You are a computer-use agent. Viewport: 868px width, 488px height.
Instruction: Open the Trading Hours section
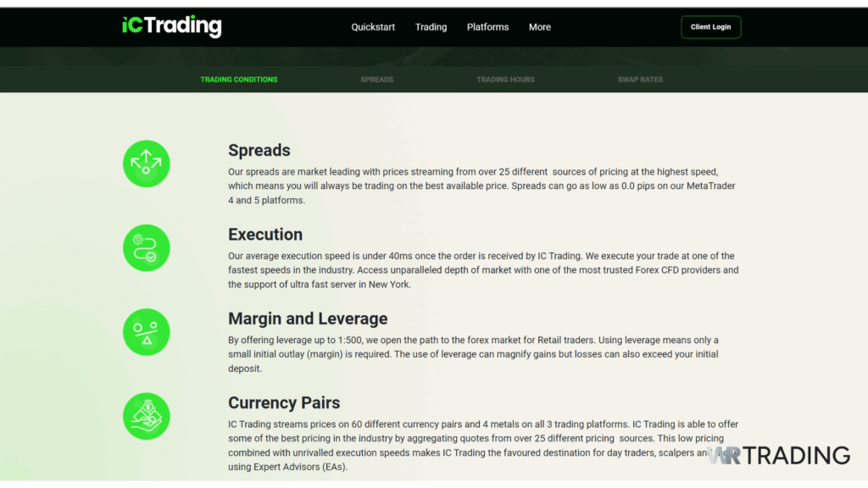[505, 79]
